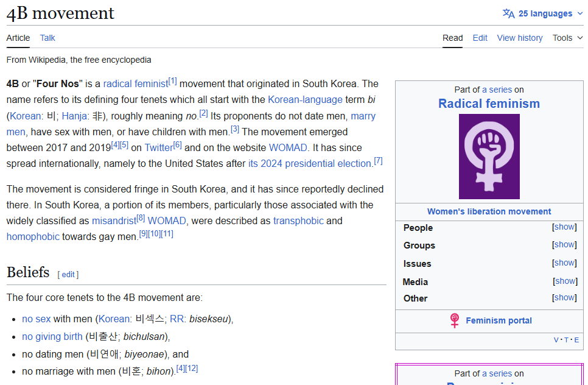Viewport: 588px width, 385px height.
Task: Click citation reference [9]
Action: click(x=143, y=234)
